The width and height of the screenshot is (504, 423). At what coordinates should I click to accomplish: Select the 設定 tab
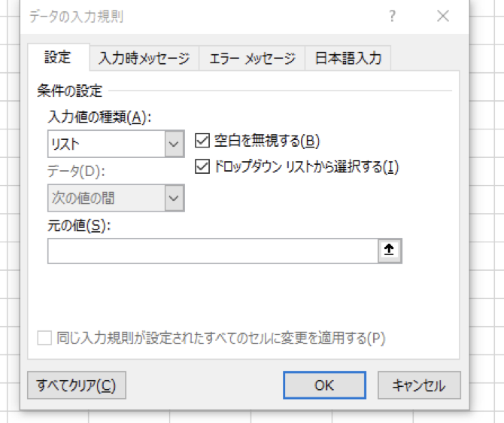click(x=58, y=57)
